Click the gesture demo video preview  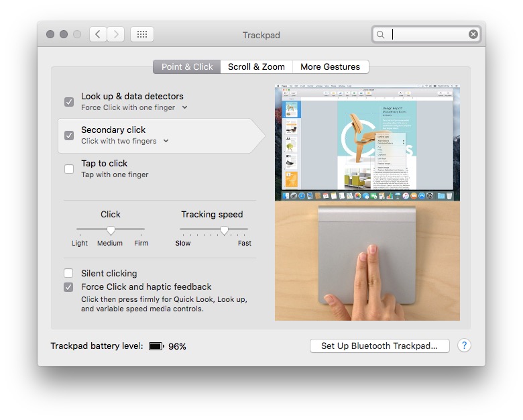[367, 203]
